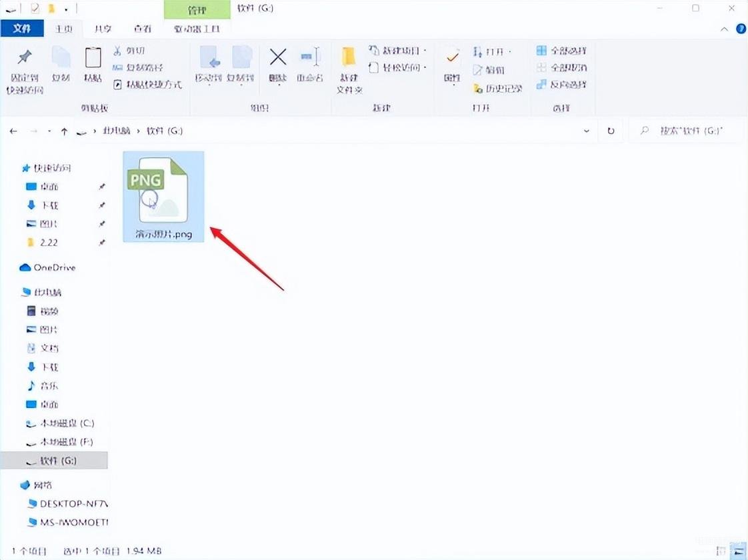Viewport: 748px width, 560px height.
Task: Open Pictures under This PC
Action: click(42, 329)
